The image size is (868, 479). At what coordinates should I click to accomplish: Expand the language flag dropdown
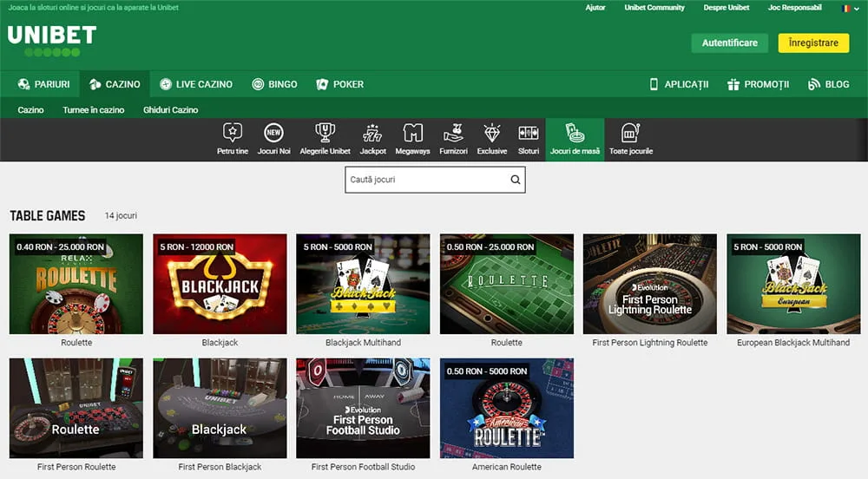click(x=849, y=8)
